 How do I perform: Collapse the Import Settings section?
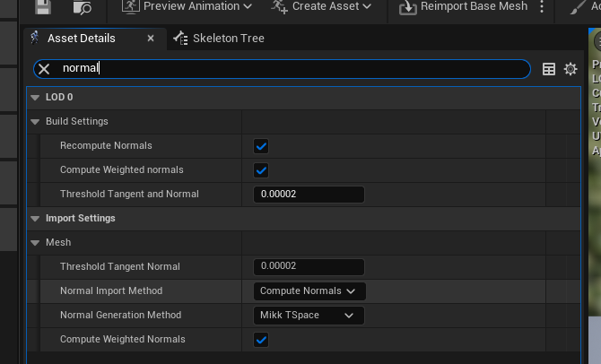pyautogui.click(x=35, y=219)
